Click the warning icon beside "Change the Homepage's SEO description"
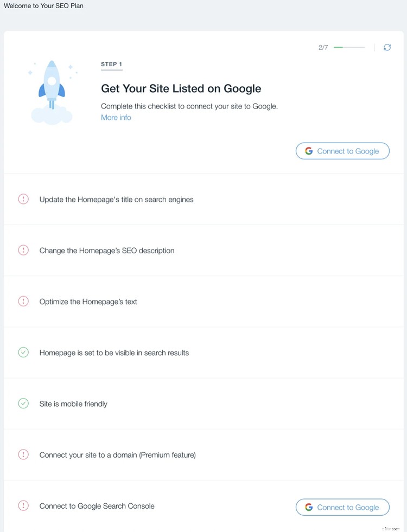The image size is (407, 532). [23, 250]
